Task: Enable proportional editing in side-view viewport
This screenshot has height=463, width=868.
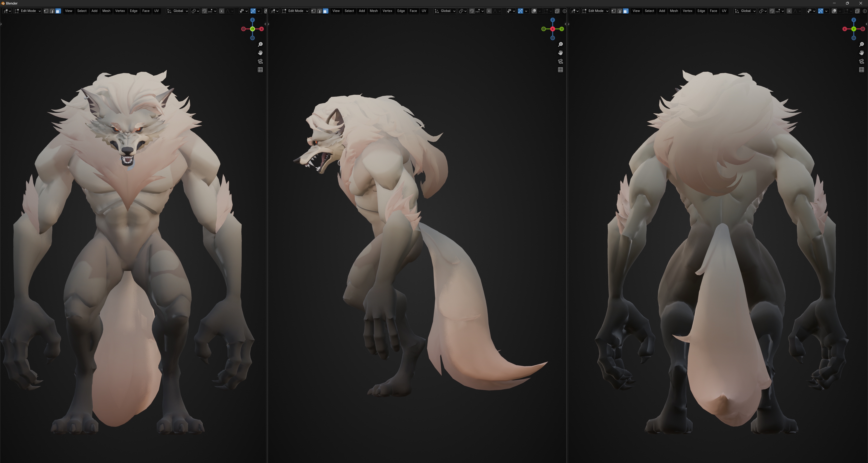Action: pos(489,11)
